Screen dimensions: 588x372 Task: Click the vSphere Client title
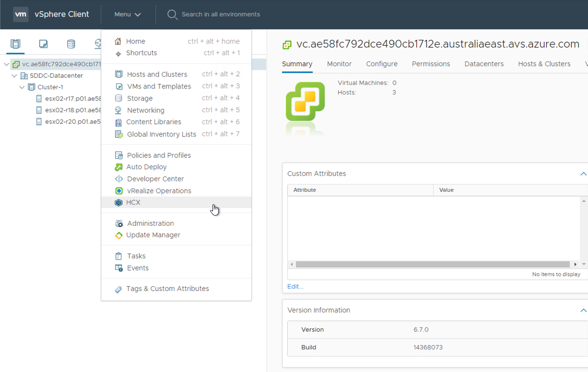coord(62,14)
